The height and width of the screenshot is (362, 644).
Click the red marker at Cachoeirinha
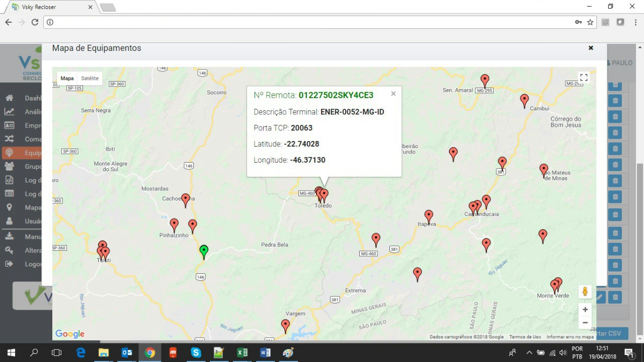coord(186,200)
